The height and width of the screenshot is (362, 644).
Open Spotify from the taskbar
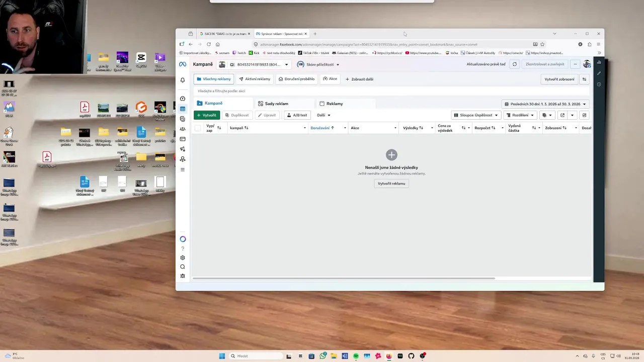point(356,356)
